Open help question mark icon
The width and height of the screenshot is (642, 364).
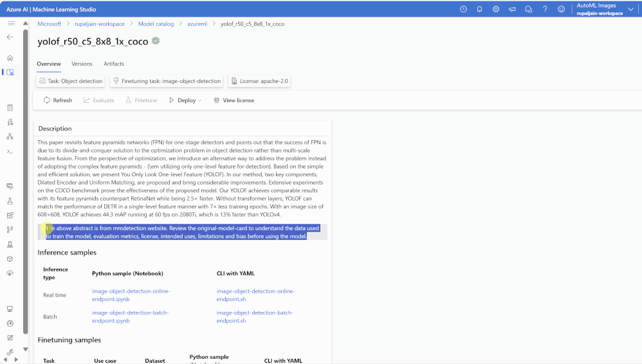(545, 9)
